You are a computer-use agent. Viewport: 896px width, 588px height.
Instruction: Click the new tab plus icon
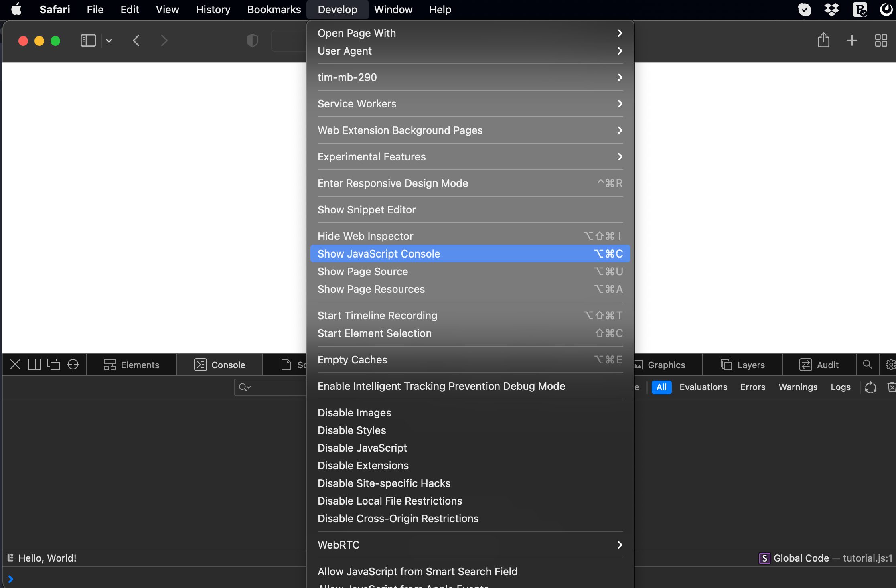tap(852, 41)
